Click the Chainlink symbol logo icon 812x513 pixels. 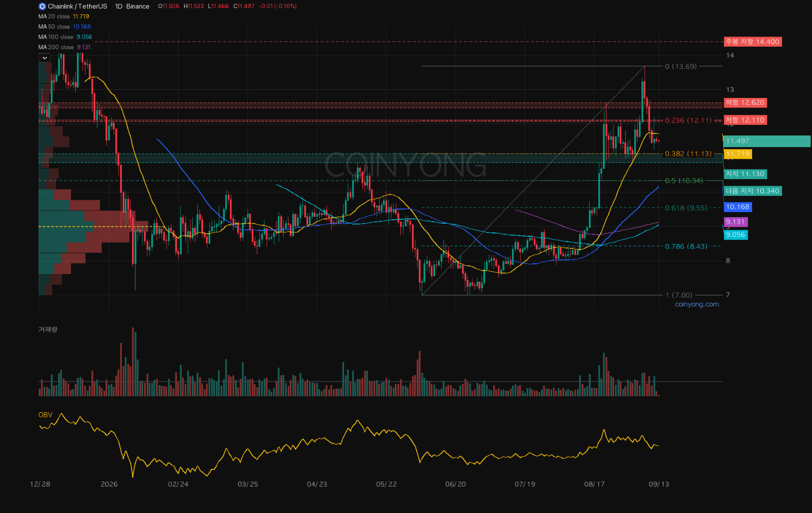click(x=42, y=7)
